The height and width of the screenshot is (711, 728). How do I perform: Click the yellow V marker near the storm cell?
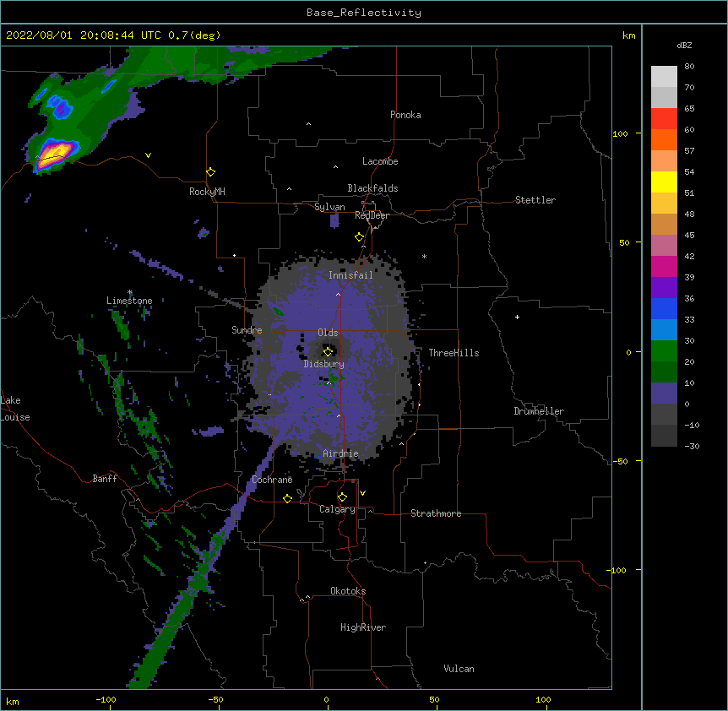[x=148, y=155]
